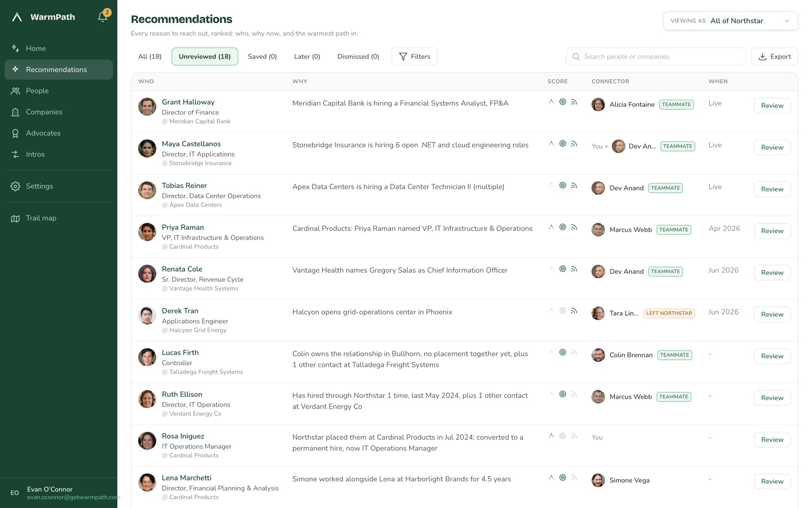
Task: Switch to the All (18) tab
Action: click(150, 56)
